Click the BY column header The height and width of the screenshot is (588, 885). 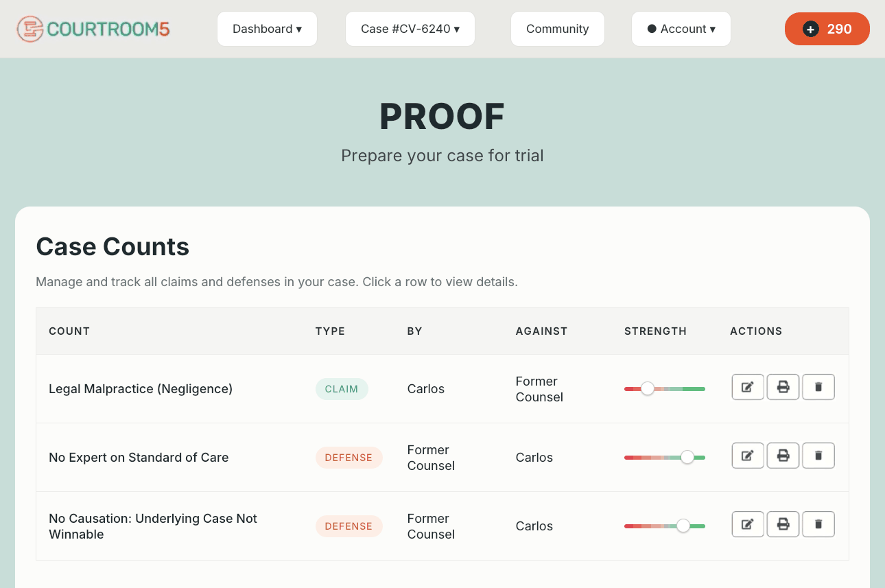coord(414,331)
